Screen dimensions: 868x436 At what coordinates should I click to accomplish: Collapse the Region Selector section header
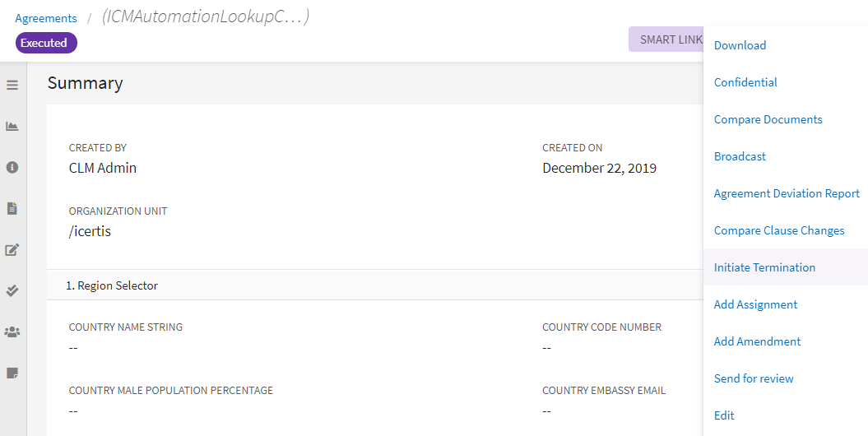pos(112,285)
